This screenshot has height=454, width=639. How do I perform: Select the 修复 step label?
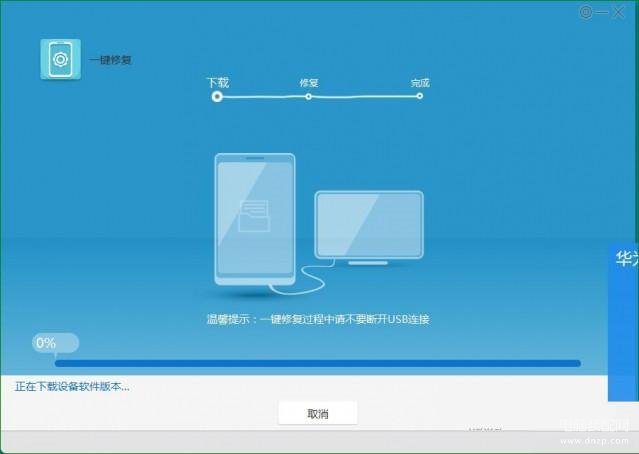click(x=308, y=82)
